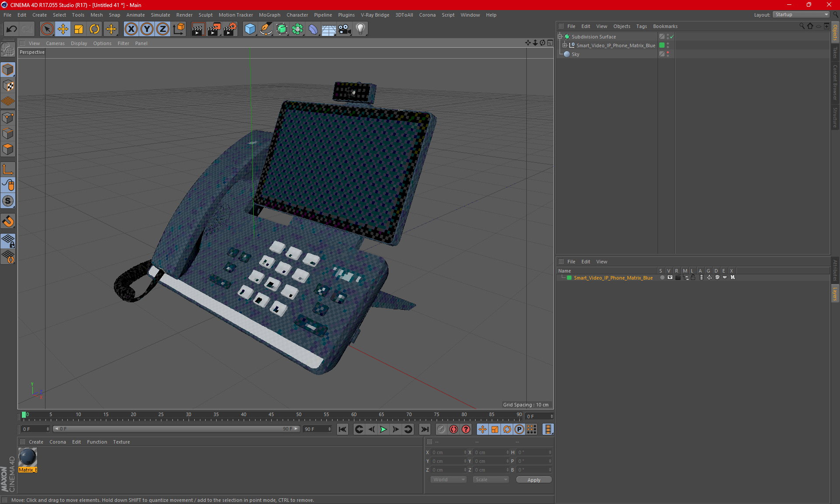Click Make Editable icon in left toolbar
This screenshot has height=504, width=840.
point(8,49)
